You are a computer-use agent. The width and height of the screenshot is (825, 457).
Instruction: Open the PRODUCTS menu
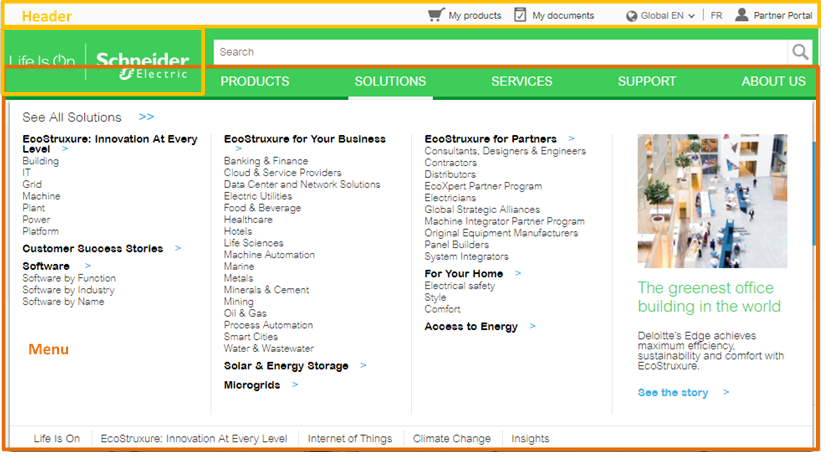pyautogui.click(x=255, y=82)
